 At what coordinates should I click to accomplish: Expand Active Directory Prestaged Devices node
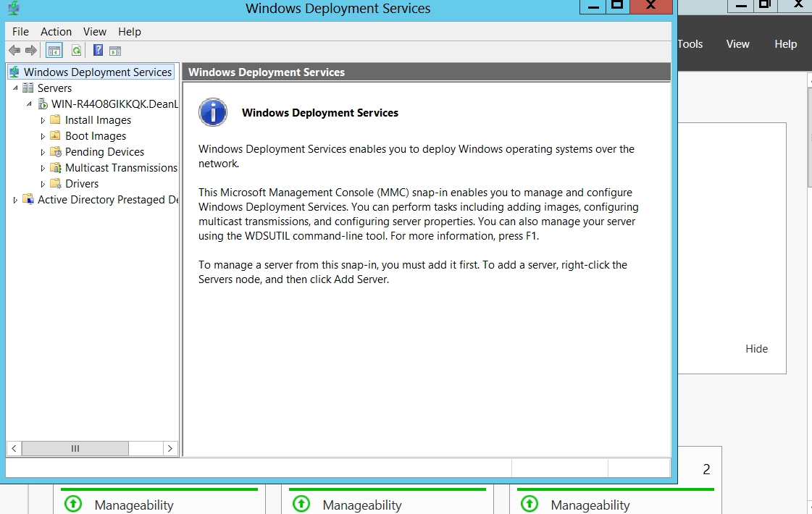click(16, 200)
